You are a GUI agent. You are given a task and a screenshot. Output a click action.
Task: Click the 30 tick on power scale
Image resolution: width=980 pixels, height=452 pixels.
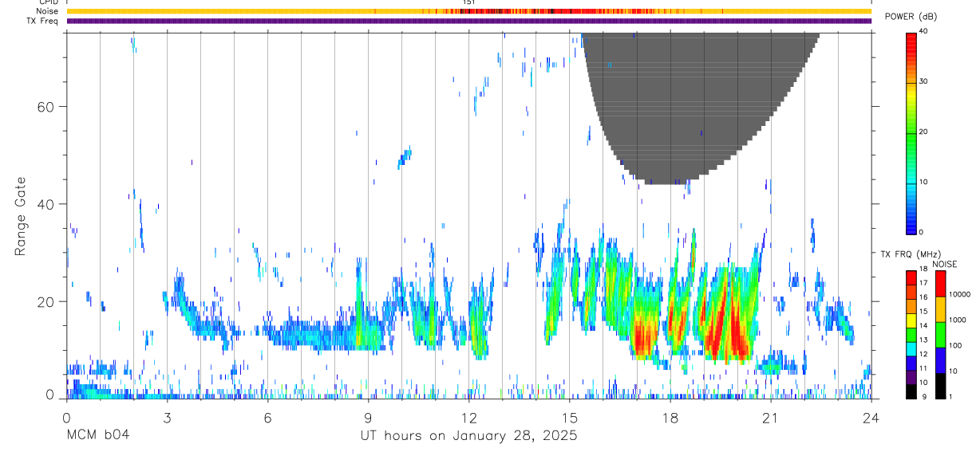924,81
